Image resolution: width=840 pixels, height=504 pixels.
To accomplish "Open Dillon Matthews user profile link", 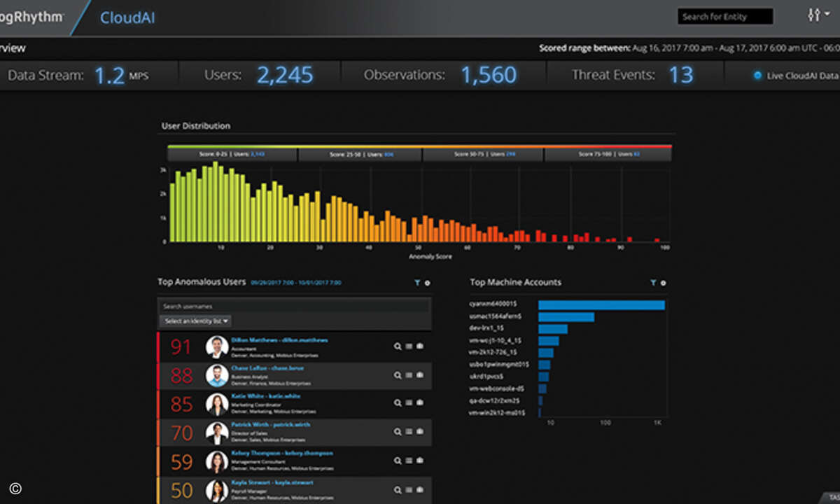I will tap(279, 339).
